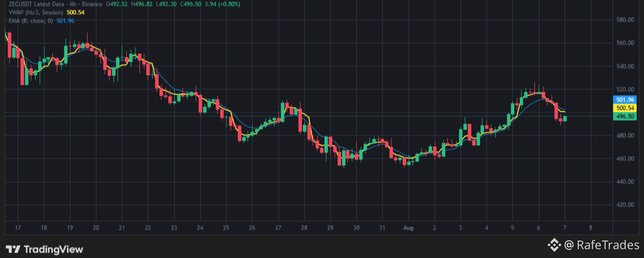Click the blue 501.96 price tag on axis
This screenshot has height=258, width=644.
pyautogui.click(x=624, y=100)
